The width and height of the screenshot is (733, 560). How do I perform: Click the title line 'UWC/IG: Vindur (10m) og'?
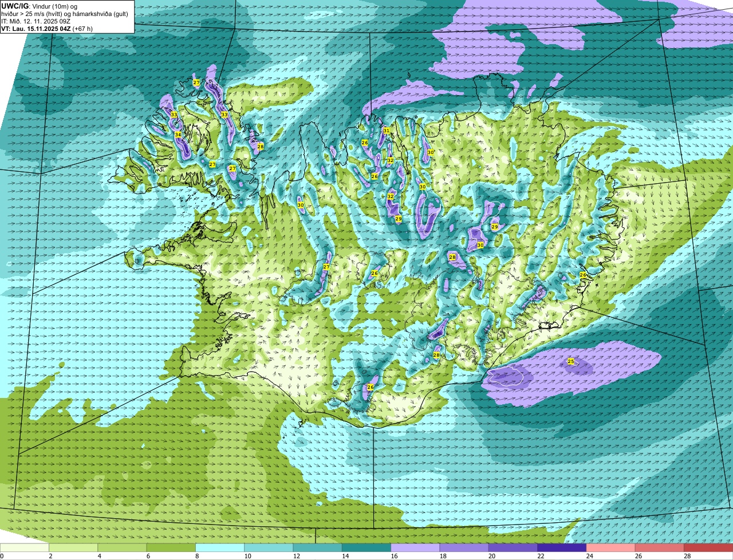(39, 6)
